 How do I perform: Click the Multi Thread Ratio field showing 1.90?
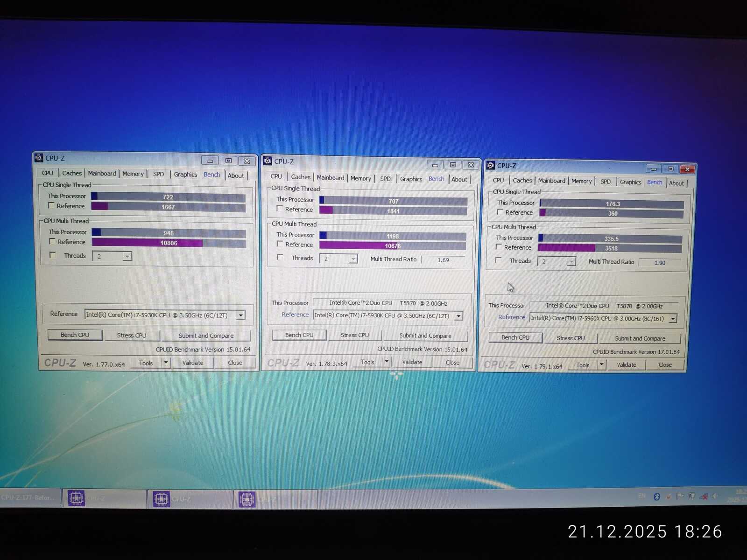click(x=660, y=263)
